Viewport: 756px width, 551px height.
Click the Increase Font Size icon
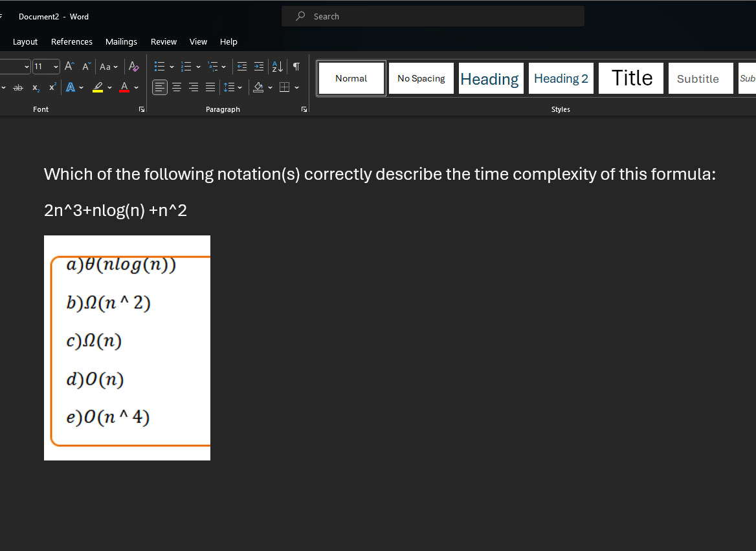click(69, 65)
